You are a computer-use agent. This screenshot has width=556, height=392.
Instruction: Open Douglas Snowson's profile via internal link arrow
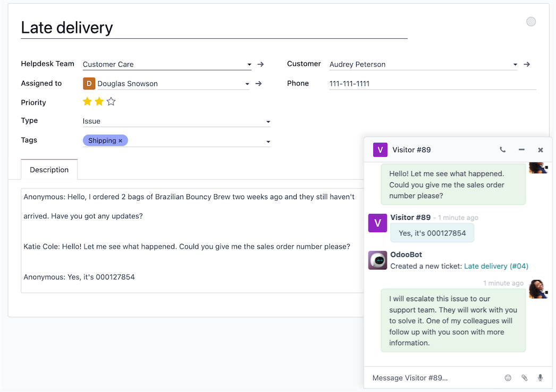pyautogui.click(x=258, y=83)
